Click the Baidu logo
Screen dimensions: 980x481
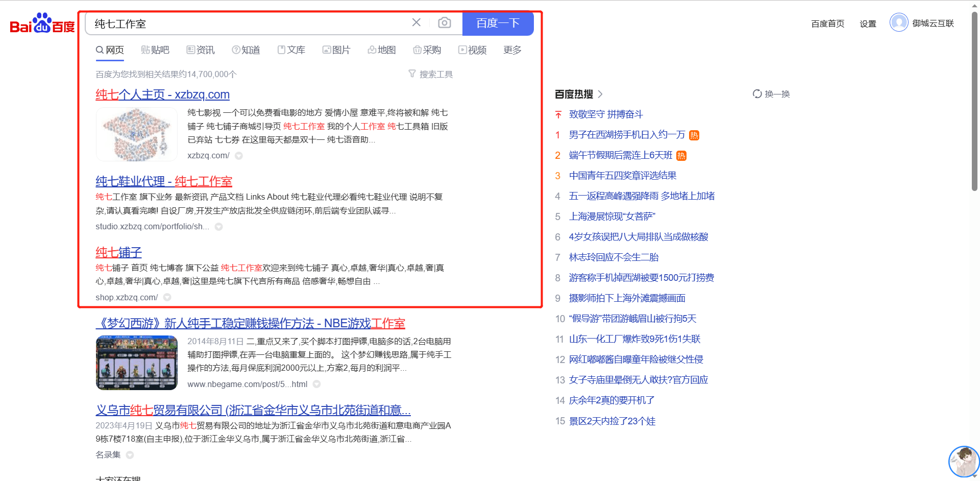42,23
